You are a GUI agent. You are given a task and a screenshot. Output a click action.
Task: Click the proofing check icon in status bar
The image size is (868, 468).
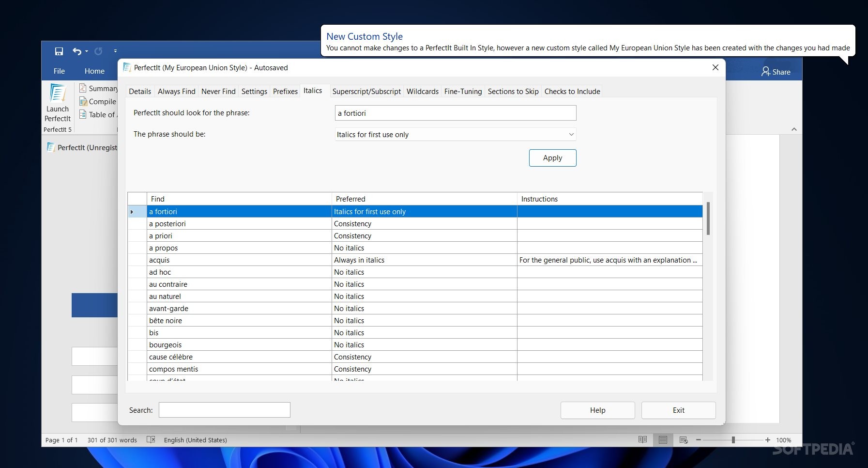[151, 439]
